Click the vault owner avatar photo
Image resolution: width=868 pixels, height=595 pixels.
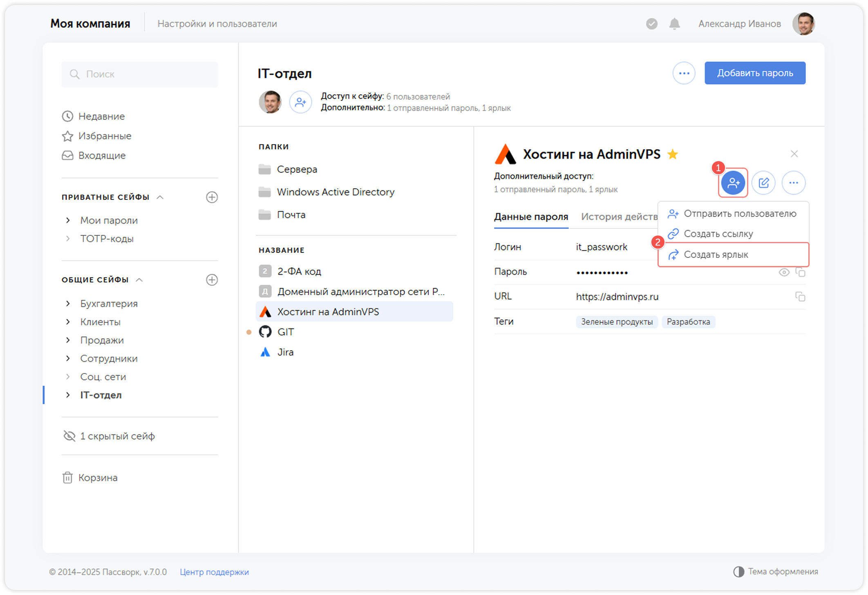coord(270,102)
